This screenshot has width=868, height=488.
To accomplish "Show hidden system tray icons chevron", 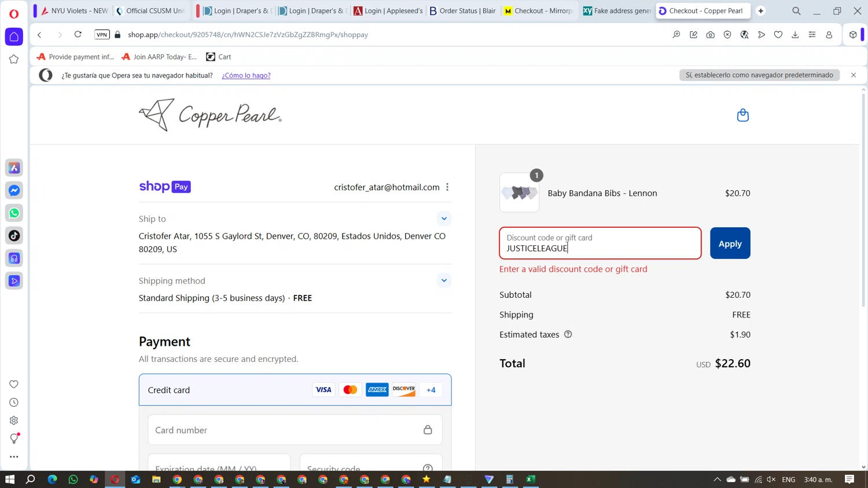I will pyautogui.click(x=717, y=479).
